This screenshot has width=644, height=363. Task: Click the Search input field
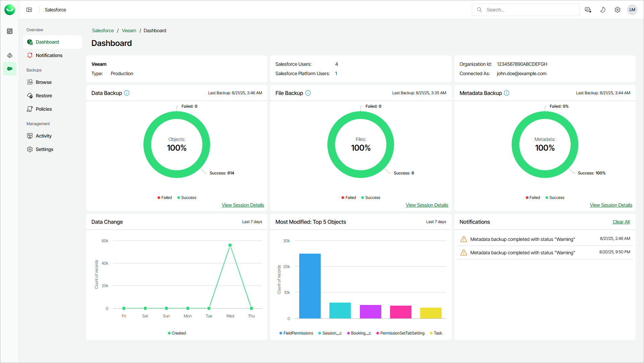click(529, 10)
